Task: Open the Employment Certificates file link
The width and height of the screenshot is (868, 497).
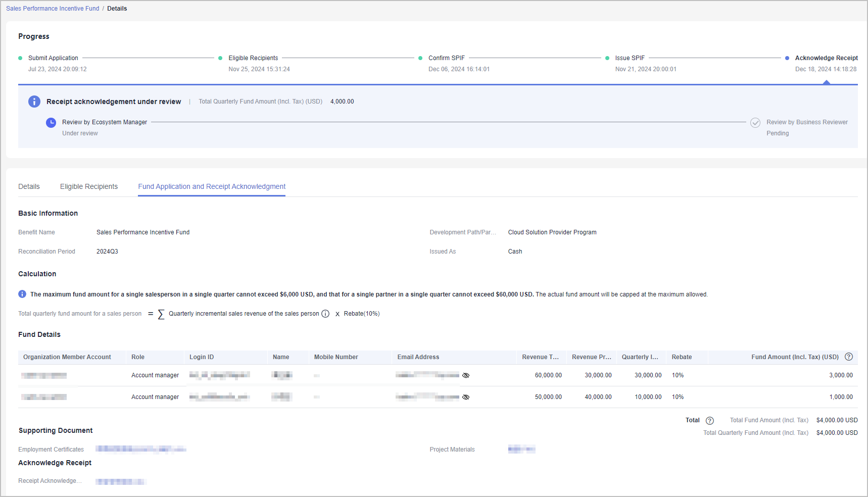Action: tap(140, 449)
